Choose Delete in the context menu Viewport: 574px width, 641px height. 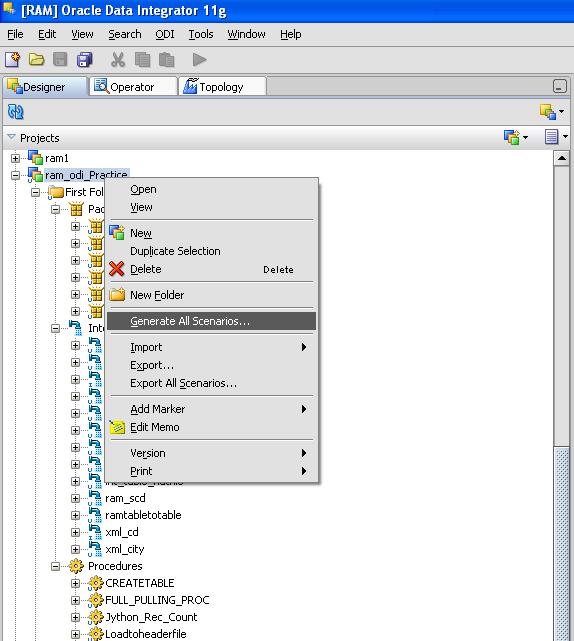point(211,269)
